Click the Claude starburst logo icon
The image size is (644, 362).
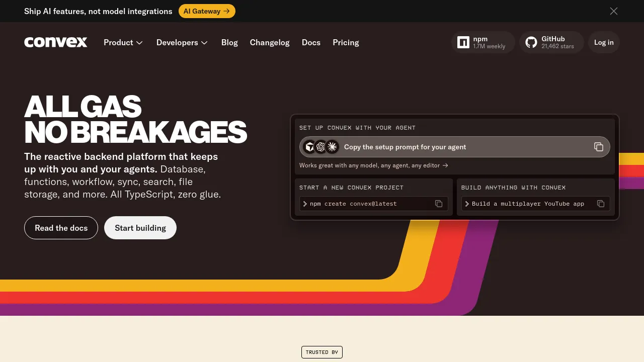332,147
